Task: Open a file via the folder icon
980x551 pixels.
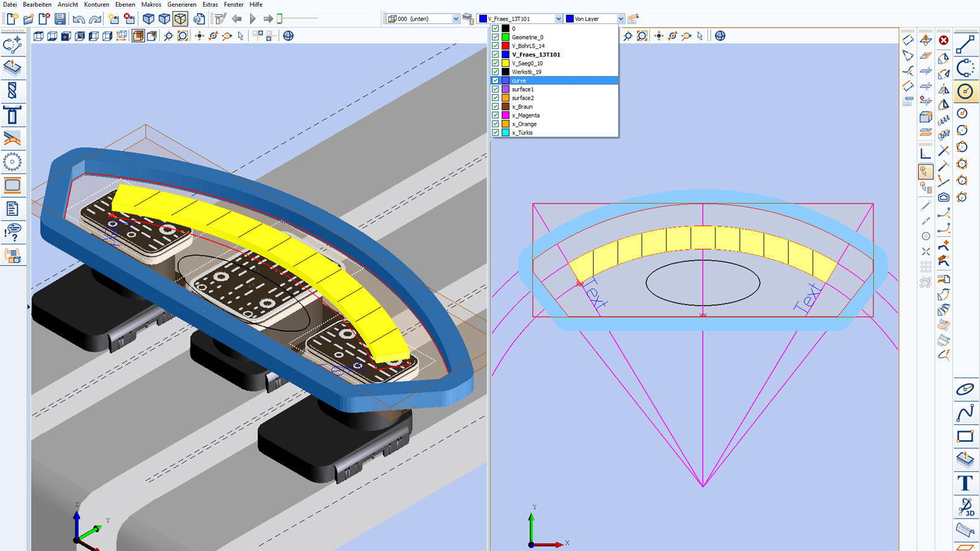Action: click(x=28, y=19)
